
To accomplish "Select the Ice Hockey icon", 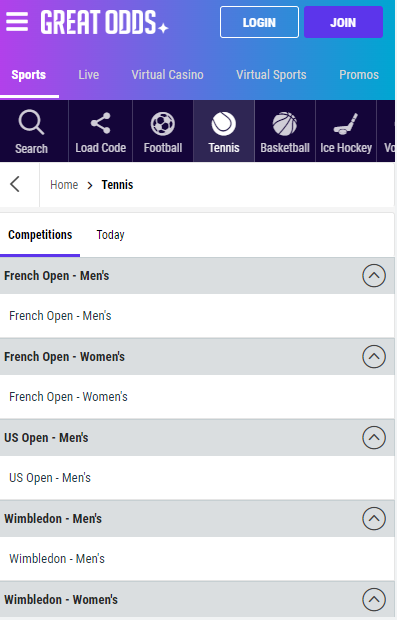I will click(x=346, y=124).
